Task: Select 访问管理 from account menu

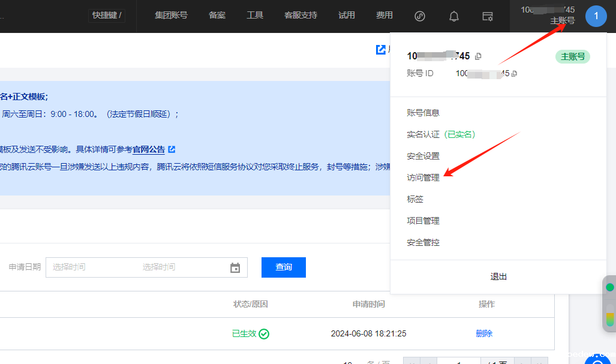Action: pyautogui.click(x=423, y=178)
